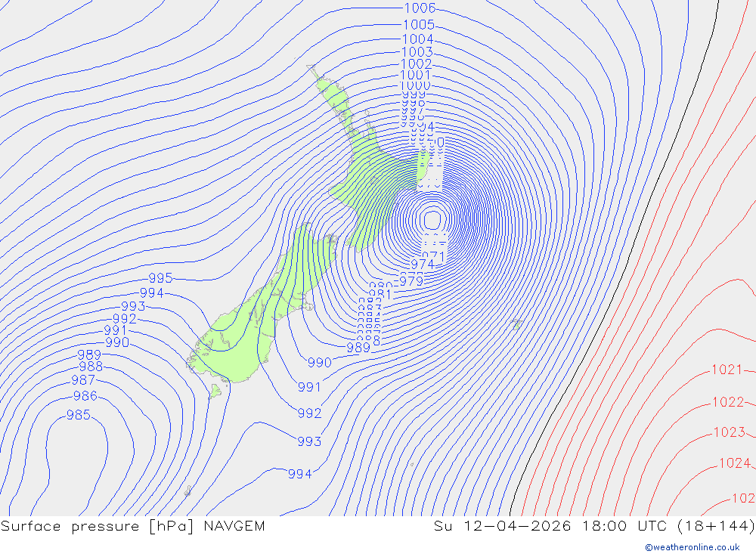Click the 971 isobar label
The image size is (756, 554).
point(433,256)
